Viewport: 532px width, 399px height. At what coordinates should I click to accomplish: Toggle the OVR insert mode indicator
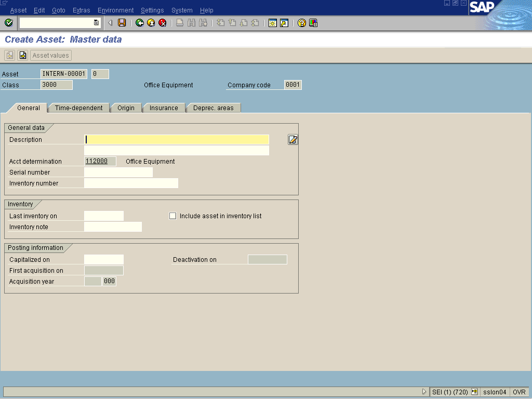pos(519,392)
